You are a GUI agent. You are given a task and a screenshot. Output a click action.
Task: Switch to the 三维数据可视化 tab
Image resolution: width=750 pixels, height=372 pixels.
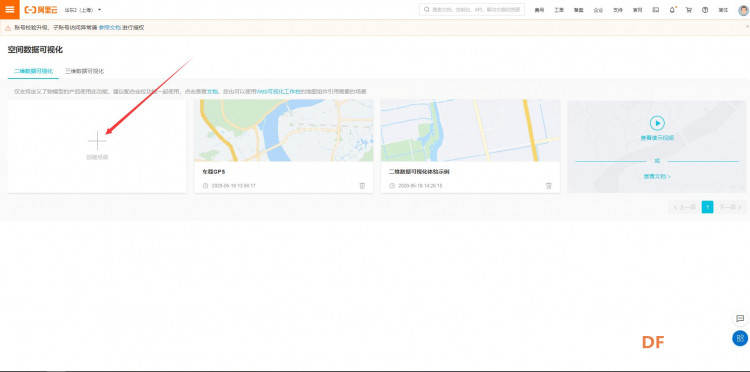[x=85, y=71]
